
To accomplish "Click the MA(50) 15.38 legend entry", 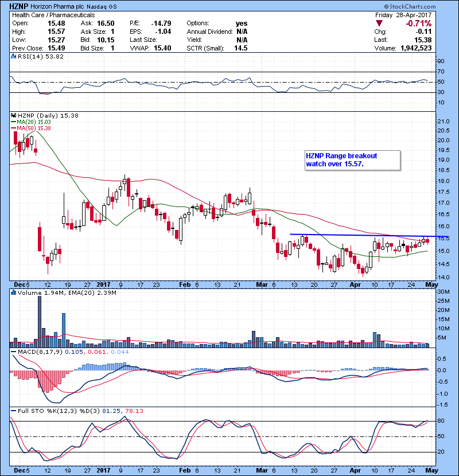I will (x=30, y=128).
